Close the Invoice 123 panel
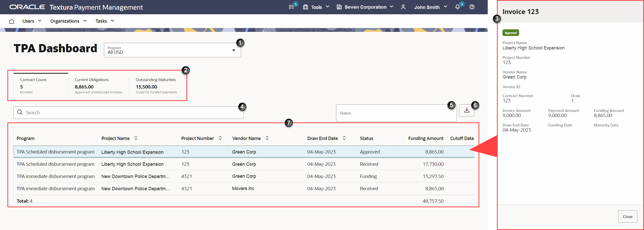This screenshot has height=230, width=644. point(627,216)
